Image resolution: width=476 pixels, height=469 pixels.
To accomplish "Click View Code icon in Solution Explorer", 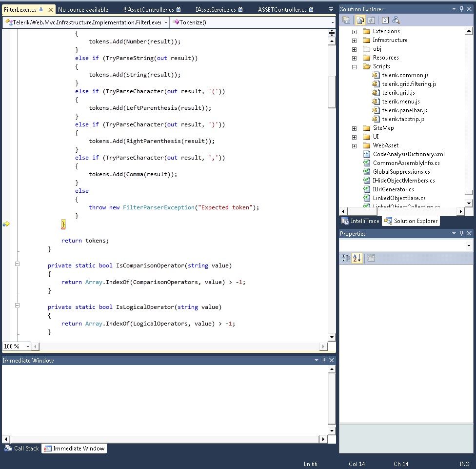I will (385, 20).
